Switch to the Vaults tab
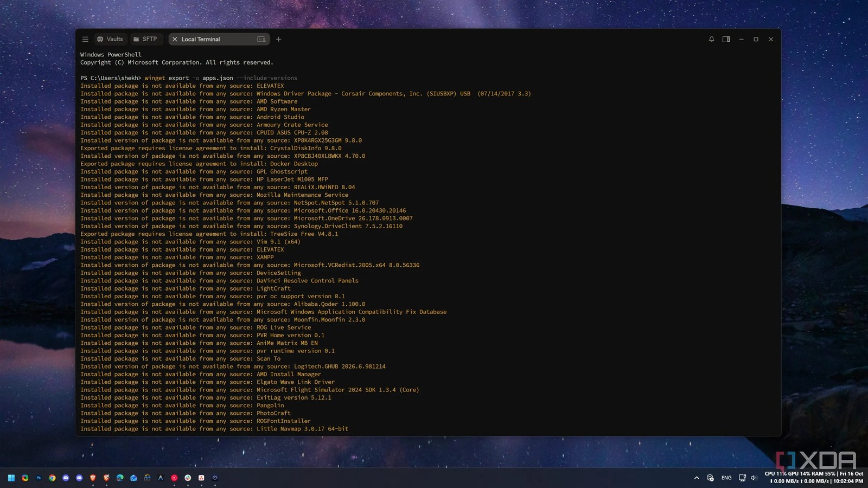Image resolution: width=868 pixels, height=488 pixels. click(x=110, y=39)
